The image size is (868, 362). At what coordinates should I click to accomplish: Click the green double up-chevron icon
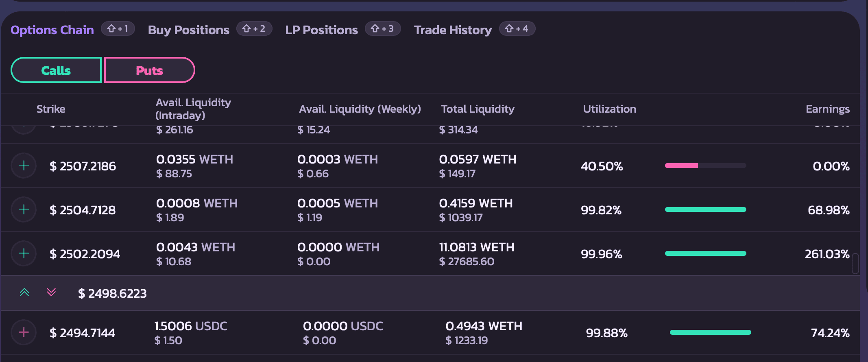24,292
